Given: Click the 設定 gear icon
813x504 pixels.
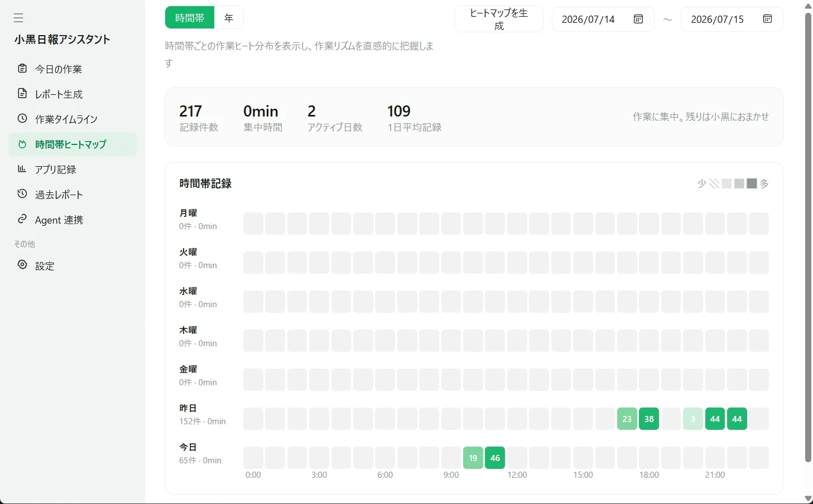Looking at the screenshot, I should tap(22, 265).
